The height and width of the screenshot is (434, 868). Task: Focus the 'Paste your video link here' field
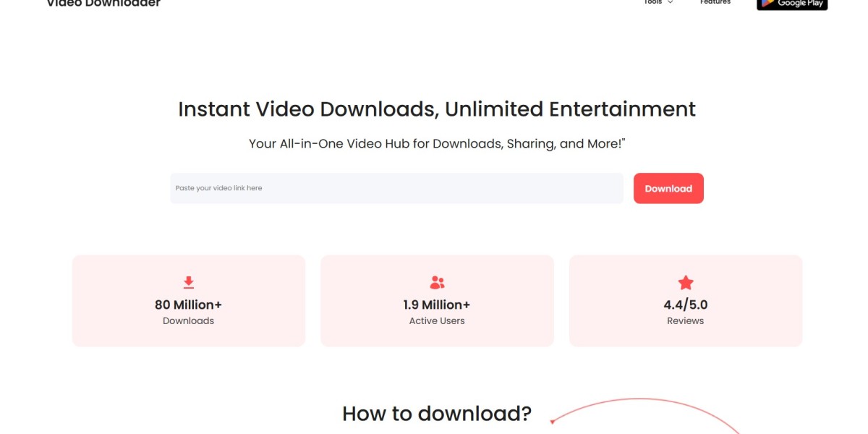tap(396, 188)
